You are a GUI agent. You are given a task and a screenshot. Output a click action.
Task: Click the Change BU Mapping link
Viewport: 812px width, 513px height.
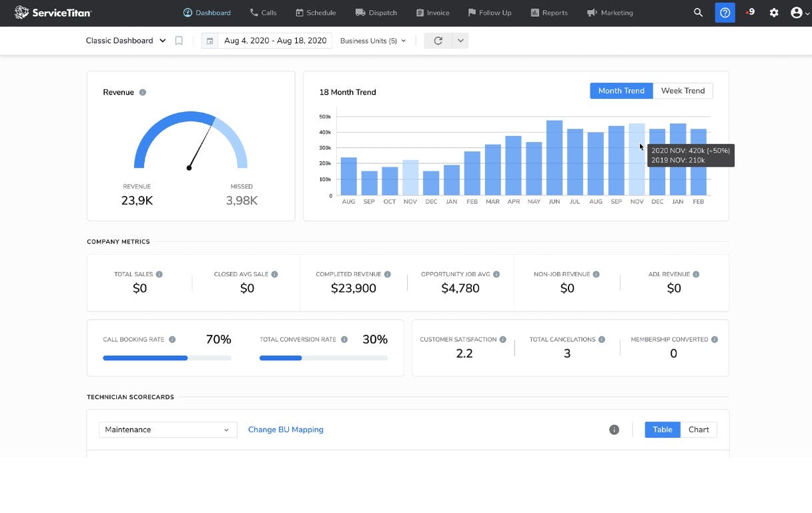pyautogui.click(x=286, y=430)
